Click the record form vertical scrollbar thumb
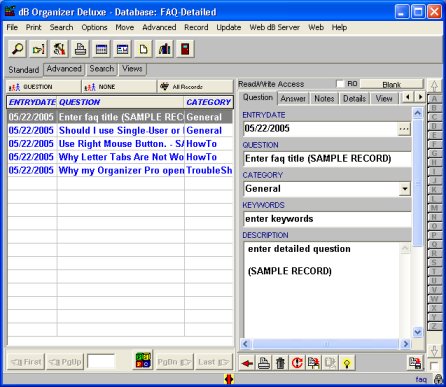Screen dimensions: 446x387 tap(417, 182)
